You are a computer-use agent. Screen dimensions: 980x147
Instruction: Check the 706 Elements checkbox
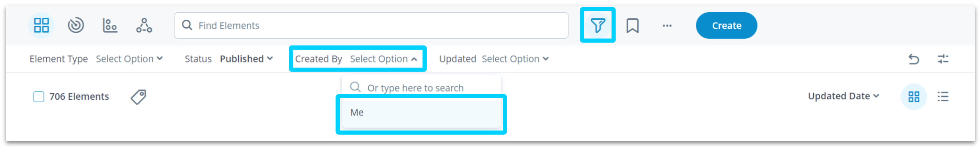tap(38, 97)
